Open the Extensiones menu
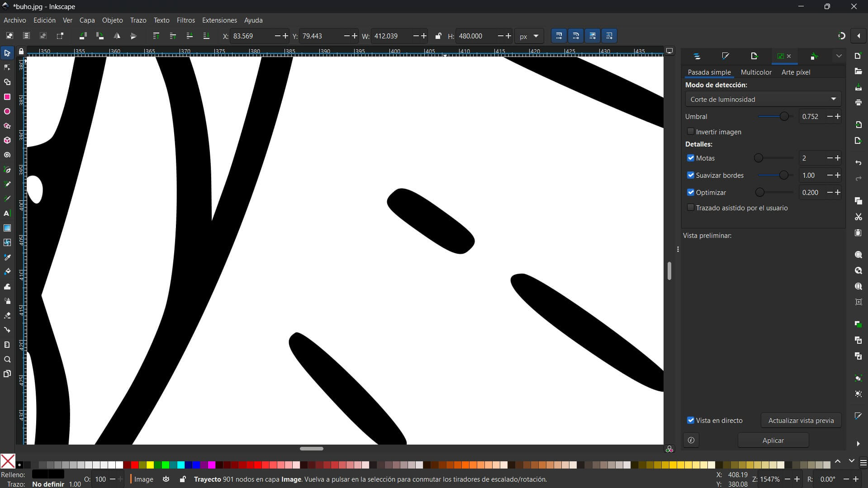Image resolution: width=868 pixels, height=488 pixels. [x=219, y=20]
